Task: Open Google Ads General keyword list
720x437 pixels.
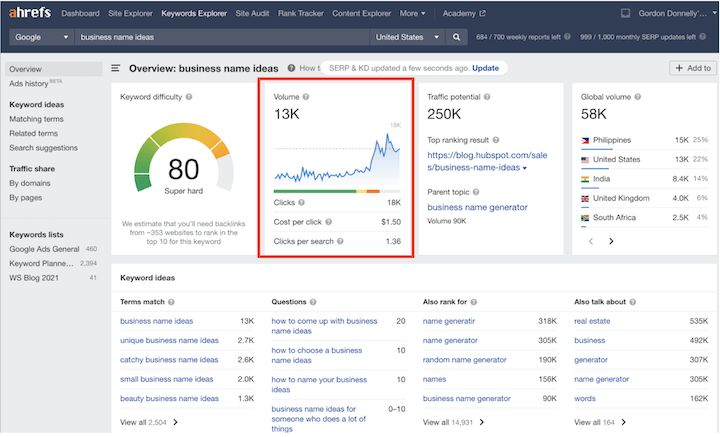Action: click(x=44, y=249)
